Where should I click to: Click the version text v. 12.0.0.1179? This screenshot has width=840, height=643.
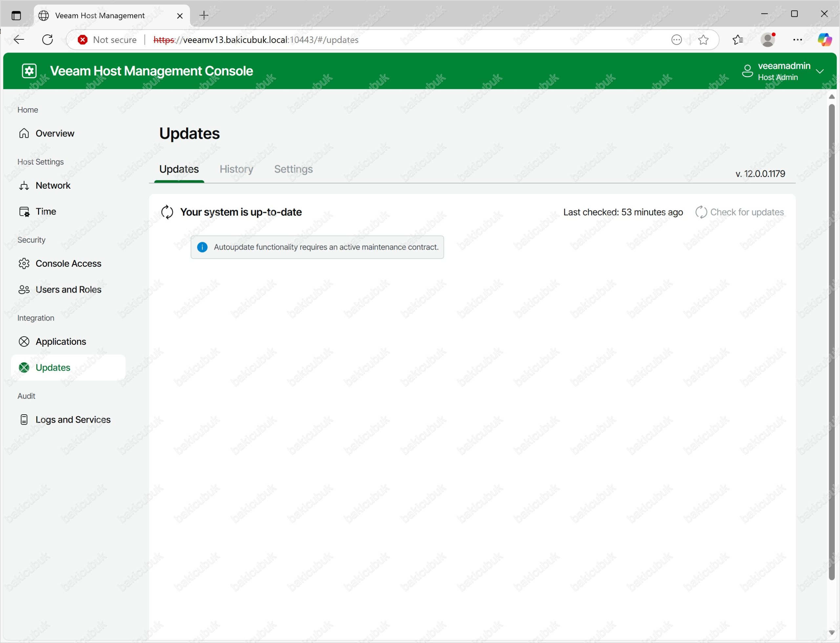click(x=760, y=174)
